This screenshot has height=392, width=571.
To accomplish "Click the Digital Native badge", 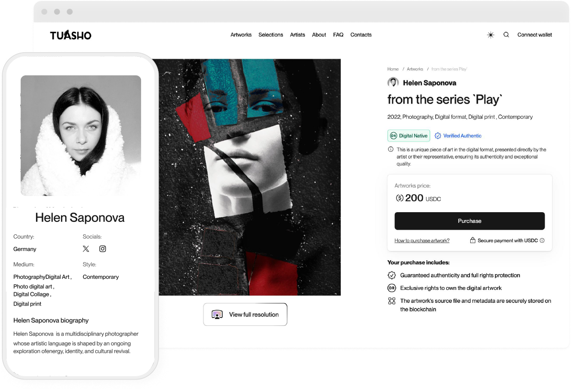I will point(409,136).
